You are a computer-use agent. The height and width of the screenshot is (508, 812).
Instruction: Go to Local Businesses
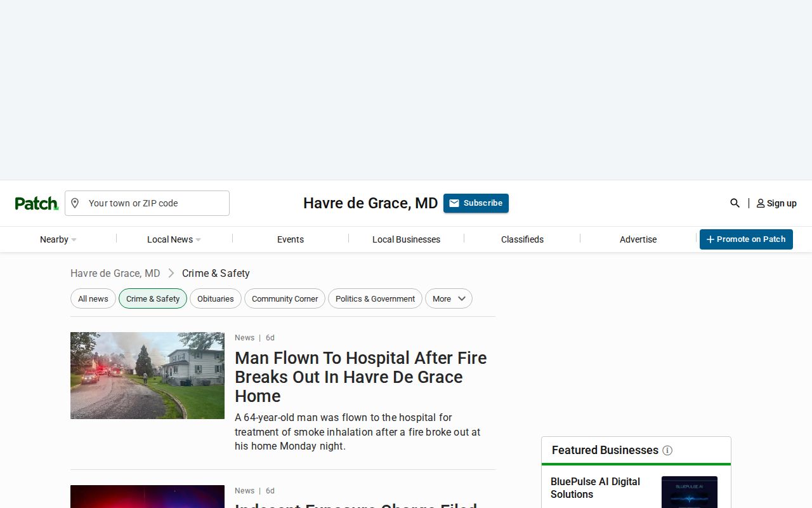[x=406, y=239]
